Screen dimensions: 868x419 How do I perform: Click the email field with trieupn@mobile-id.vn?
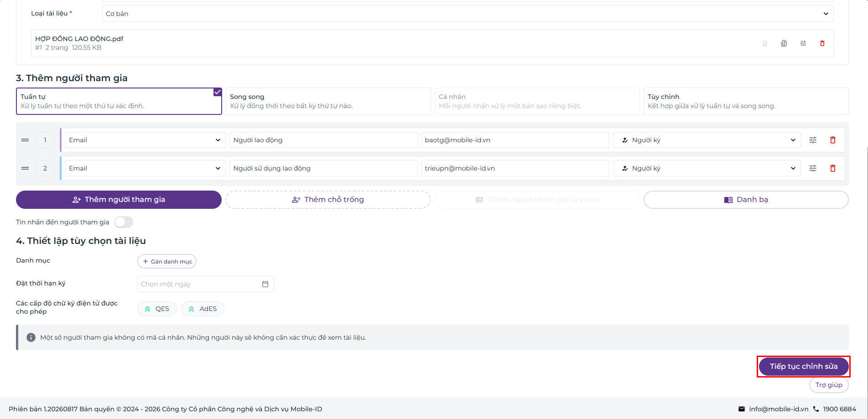pos(515,168)
